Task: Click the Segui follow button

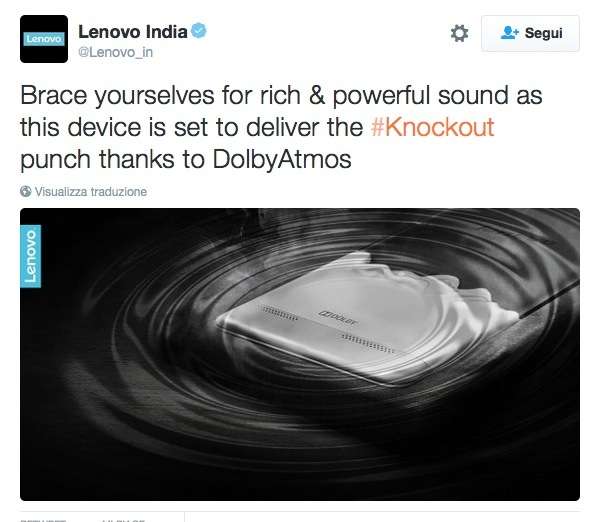Action: point(530,33)
